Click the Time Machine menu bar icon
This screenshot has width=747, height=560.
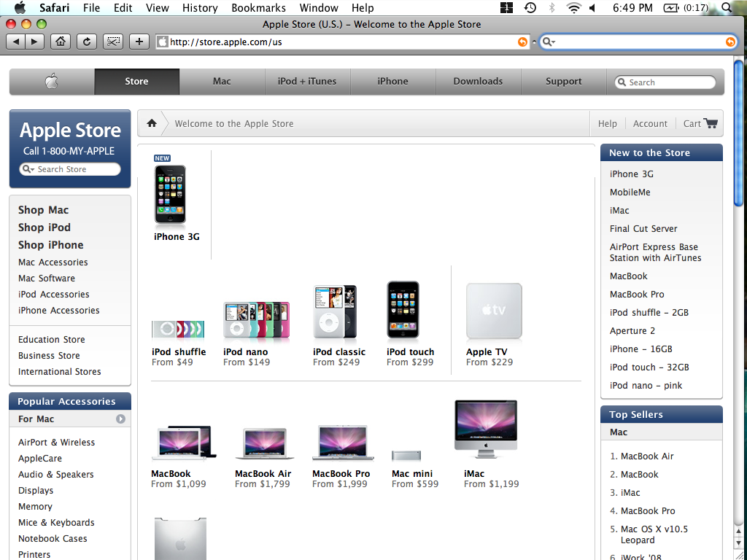coord(530,7)
